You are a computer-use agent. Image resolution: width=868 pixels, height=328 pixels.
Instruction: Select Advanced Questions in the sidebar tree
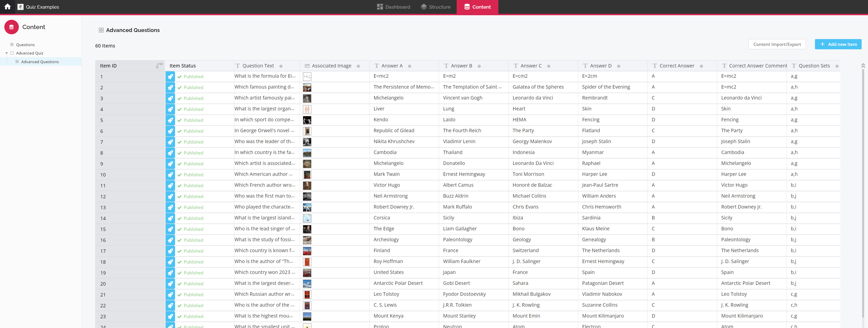(40, 62)
